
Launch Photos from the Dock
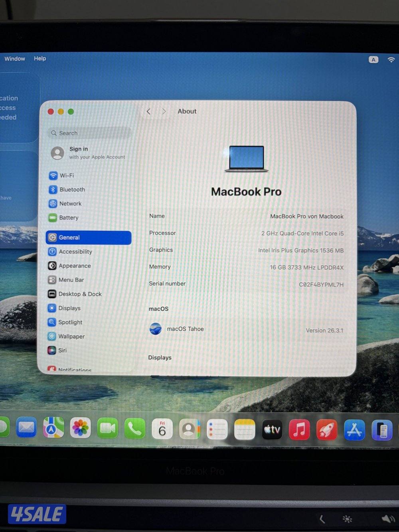pos(80,429)
